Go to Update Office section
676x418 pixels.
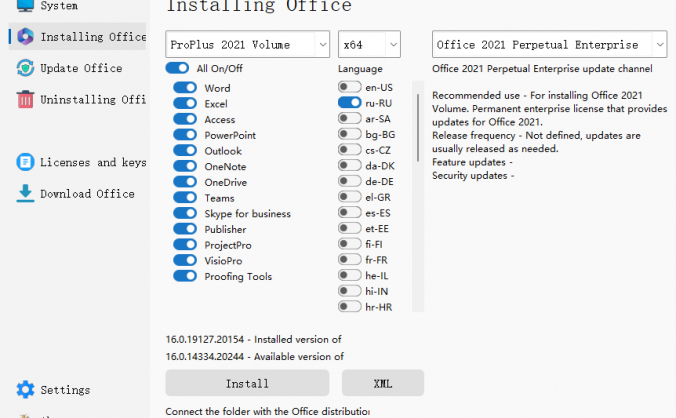click(x=78, y=68)
